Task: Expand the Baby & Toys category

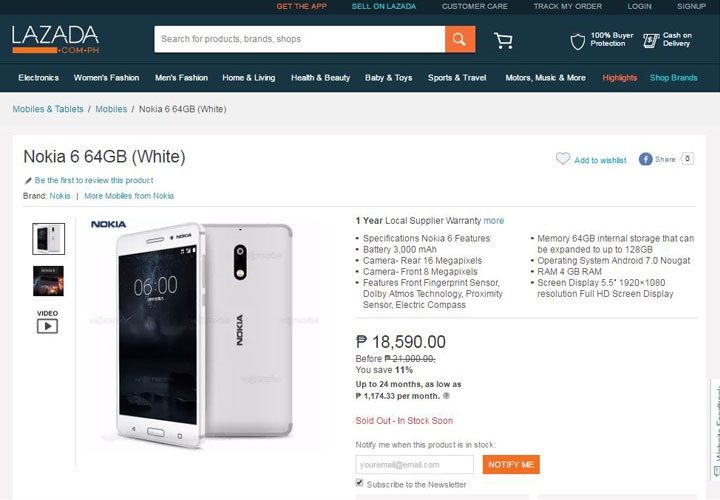Action: pyautogui.click(x=388, y=78)
